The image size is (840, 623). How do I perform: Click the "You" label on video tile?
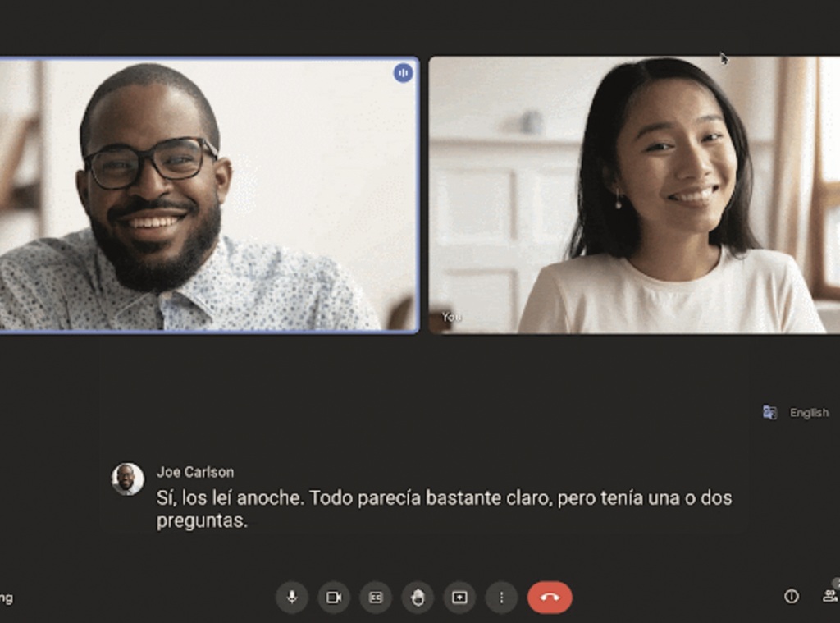click(x=452, y=317)
